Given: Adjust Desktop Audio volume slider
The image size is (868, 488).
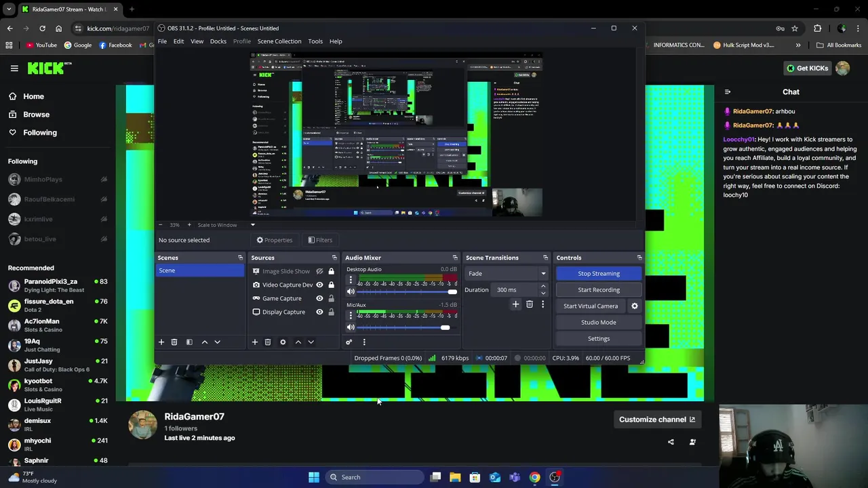Looking at the screenshot, I should (407, 292).
